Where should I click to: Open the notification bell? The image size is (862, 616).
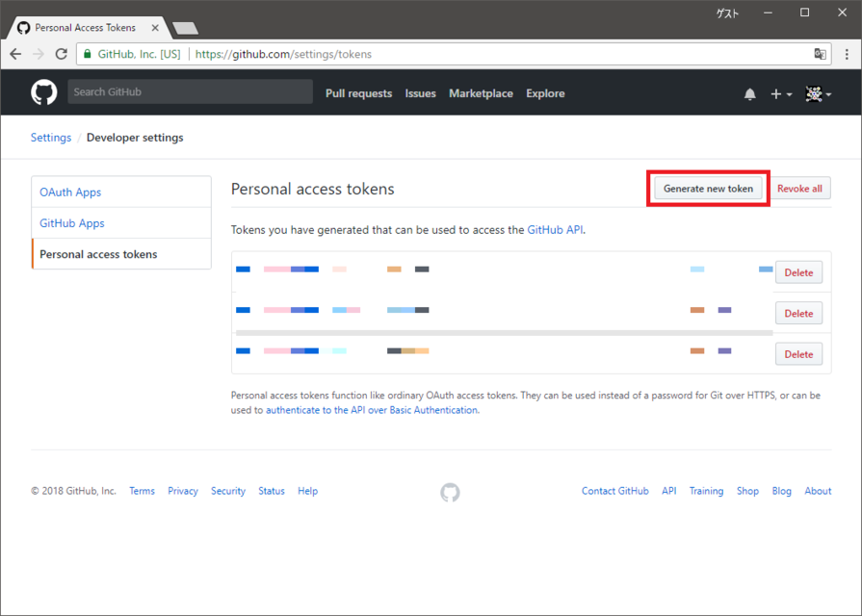coord(749,93)
